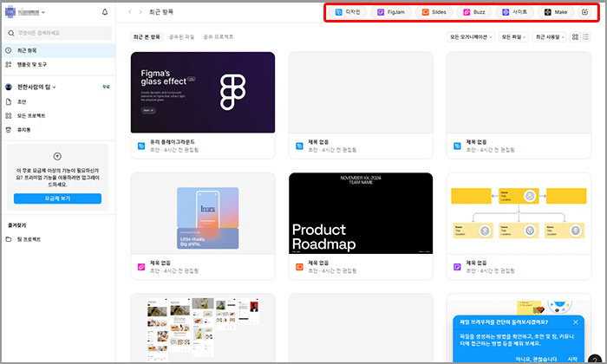Create a new Buzz file

(x=474, y=12)
